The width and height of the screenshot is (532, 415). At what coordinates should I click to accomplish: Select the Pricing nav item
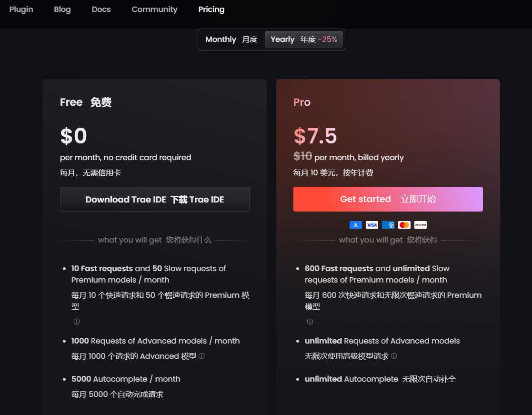click(x=211, y=10)
